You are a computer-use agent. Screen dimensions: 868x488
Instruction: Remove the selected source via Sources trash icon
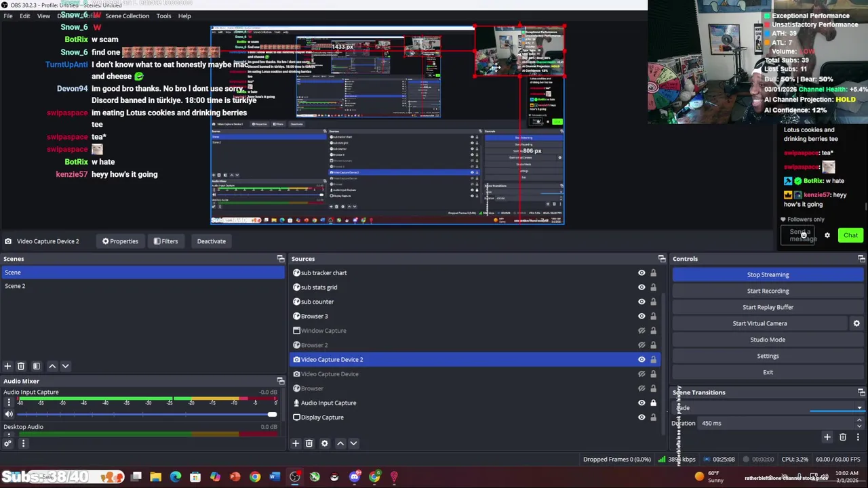(309, 443)
